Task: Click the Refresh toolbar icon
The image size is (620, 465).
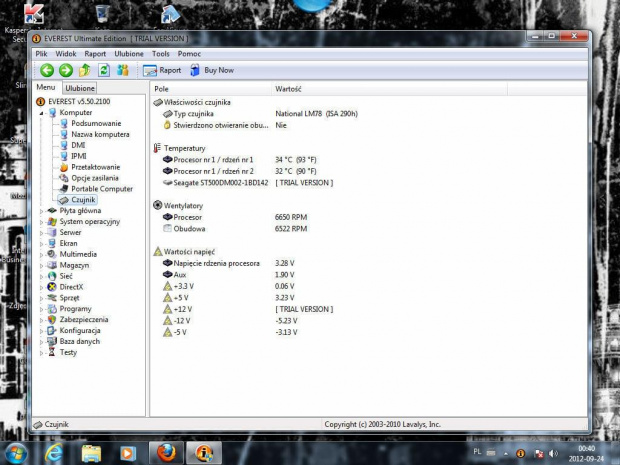Action: tap(104, 70)
